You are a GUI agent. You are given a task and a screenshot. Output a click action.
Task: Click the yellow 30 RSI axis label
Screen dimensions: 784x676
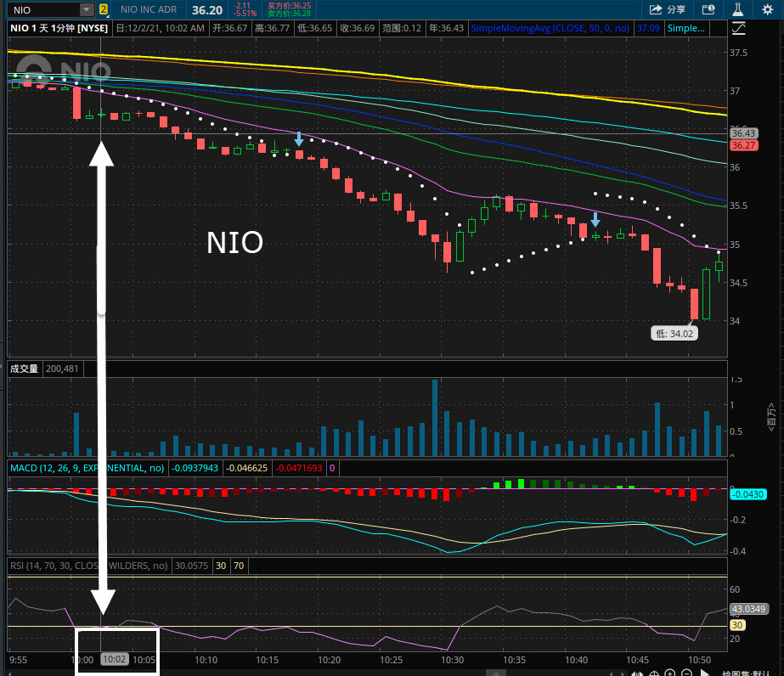point(737,625)
